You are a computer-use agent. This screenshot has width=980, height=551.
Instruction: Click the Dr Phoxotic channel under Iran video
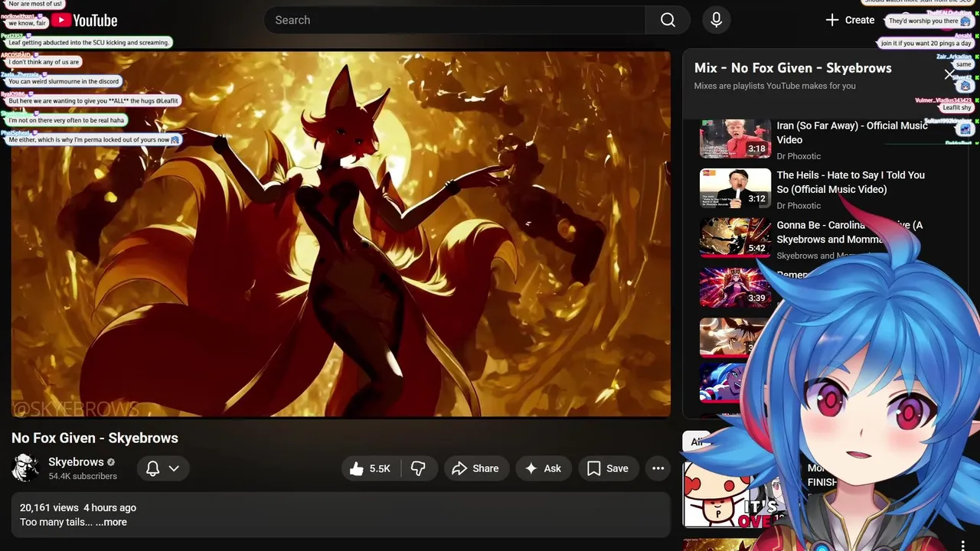coord(799,156)
